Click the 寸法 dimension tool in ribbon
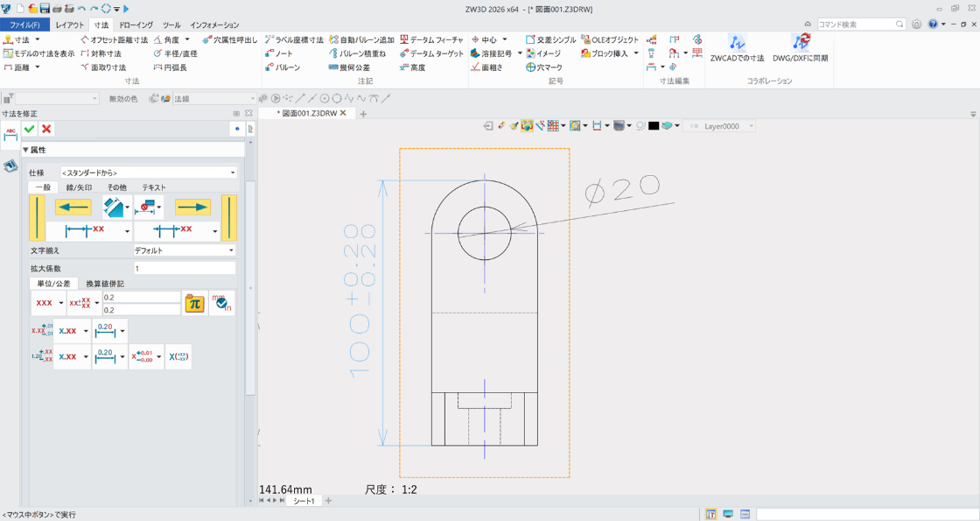Viewport: 980px width, 521px height. pos(17,40)
